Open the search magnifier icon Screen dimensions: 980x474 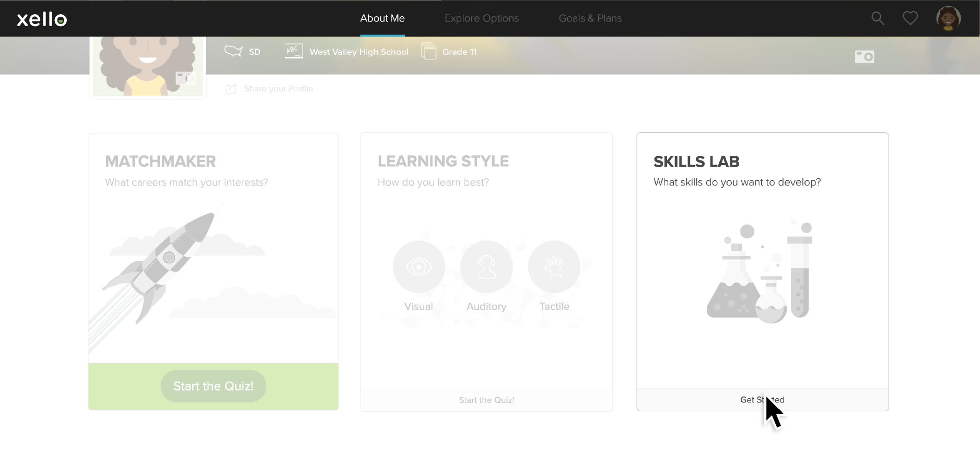(878, 18)
